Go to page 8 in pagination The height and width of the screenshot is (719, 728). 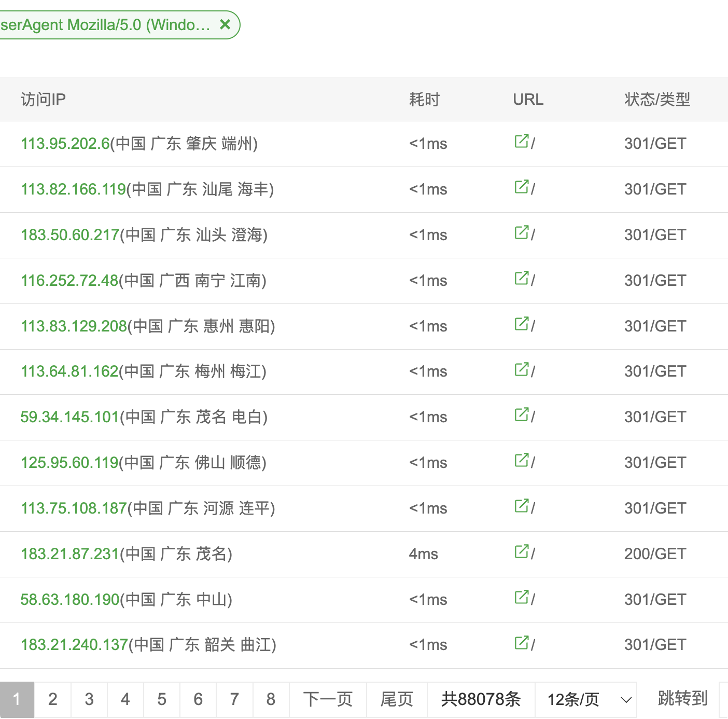(271, 699)
